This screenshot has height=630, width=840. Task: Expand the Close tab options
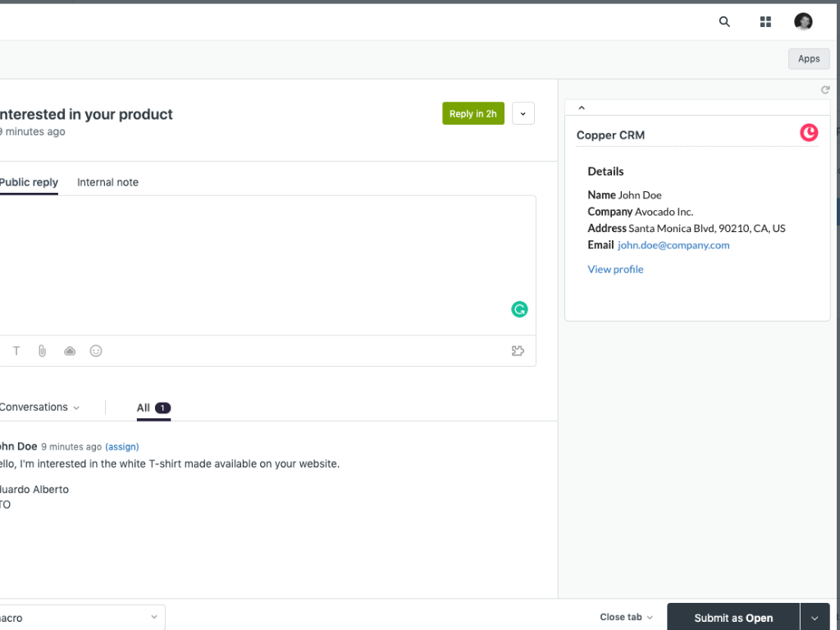[627, 618]
